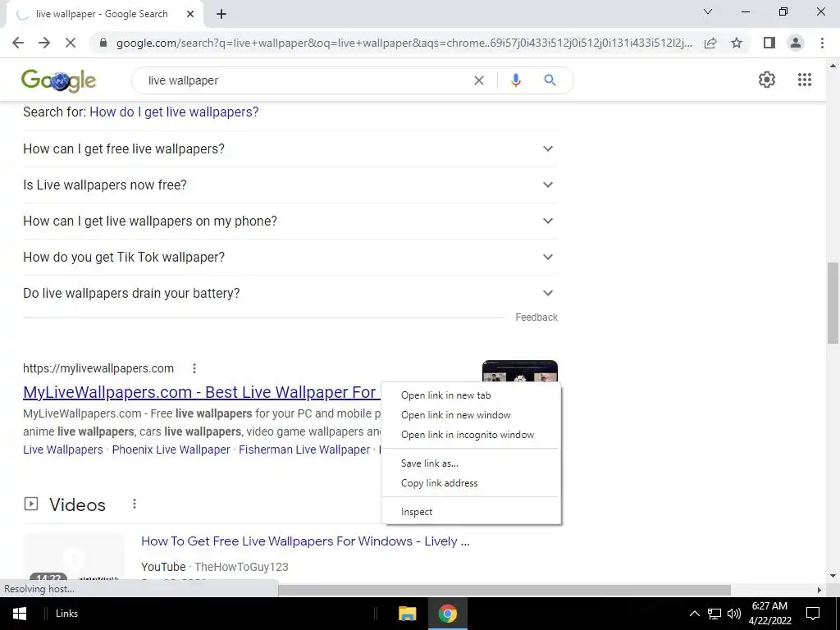Click the Links toolbar label
The height and width of the screenshot is (630, 840).
point(66,614)
